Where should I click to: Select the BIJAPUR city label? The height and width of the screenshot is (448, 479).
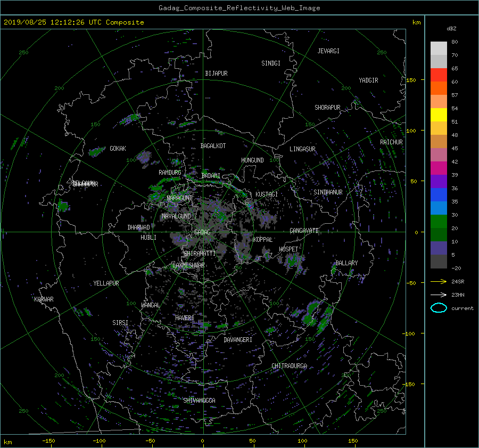coord(216,74)
